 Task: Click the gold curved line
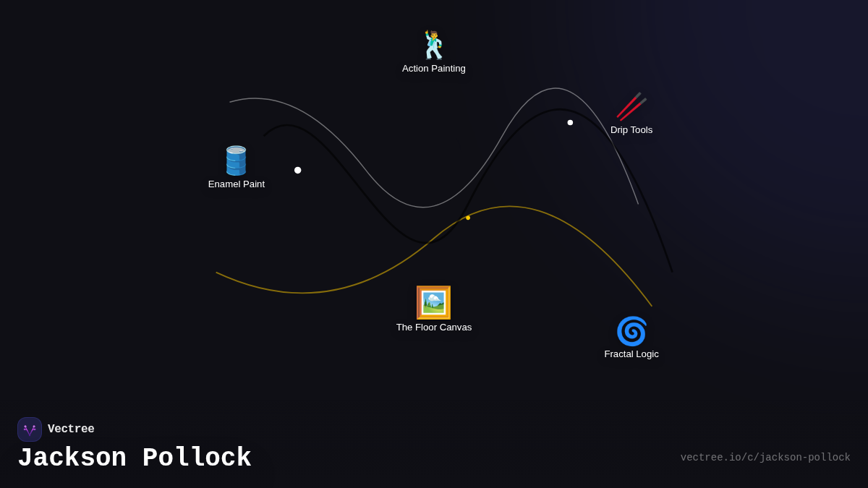304,293
